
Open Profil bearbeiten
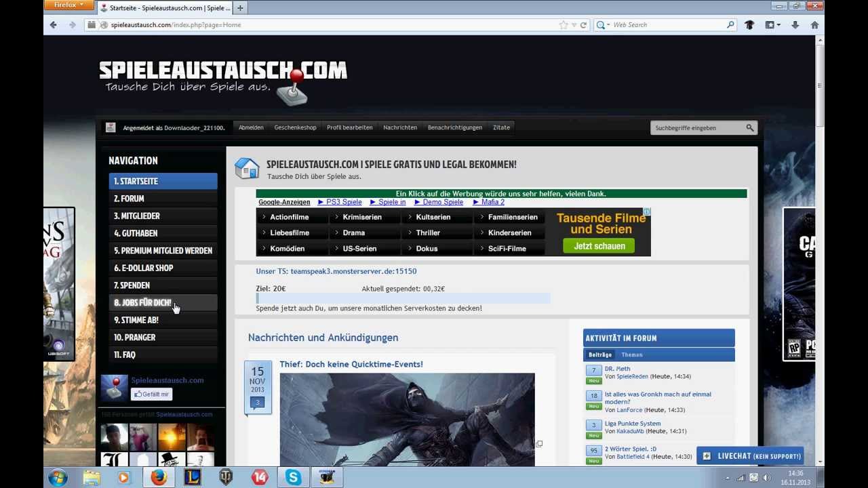coord(349,127)
